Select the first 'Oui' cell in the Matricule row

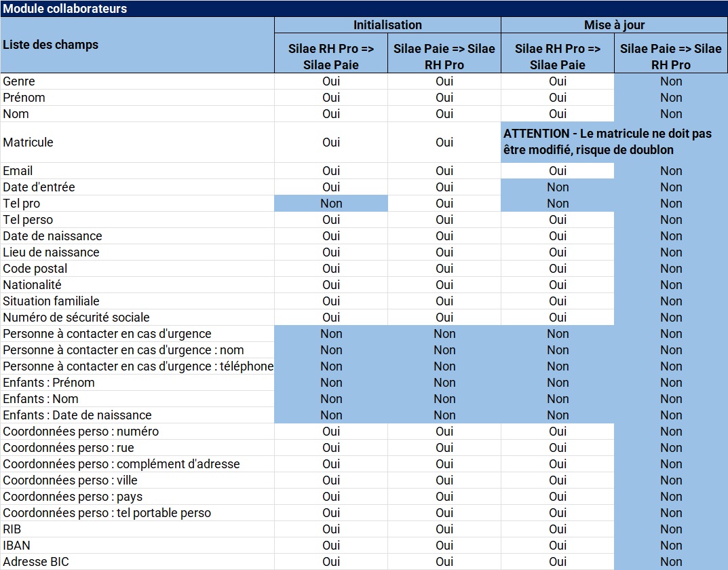pos(331,142)
